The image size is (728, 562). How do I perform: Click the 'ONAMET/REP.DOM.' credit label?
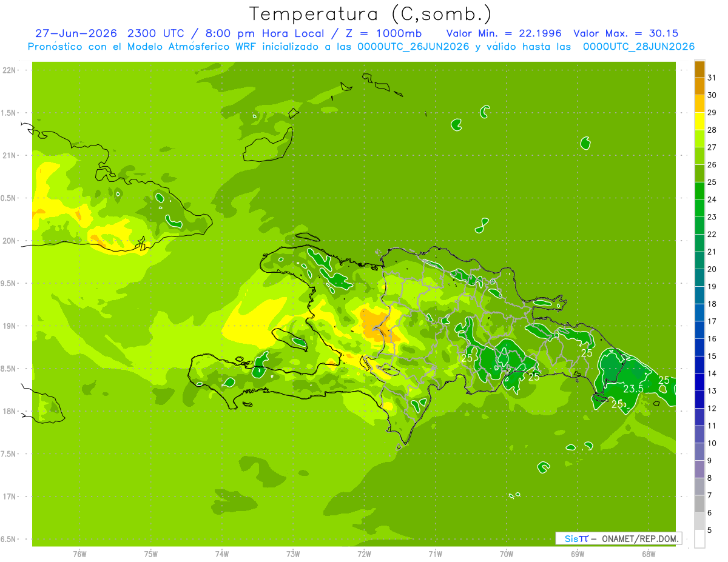[x=639, y=538]
